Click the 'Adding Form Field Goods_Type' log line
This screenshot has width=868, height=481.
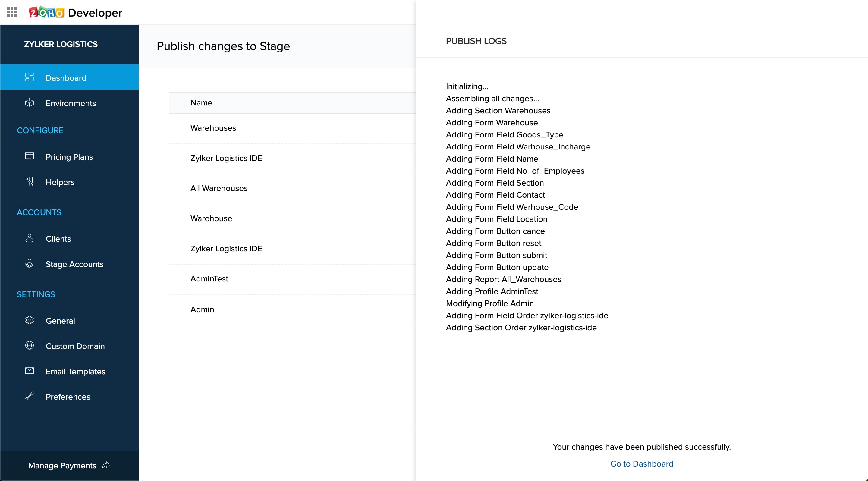click(x=505, y=135)
